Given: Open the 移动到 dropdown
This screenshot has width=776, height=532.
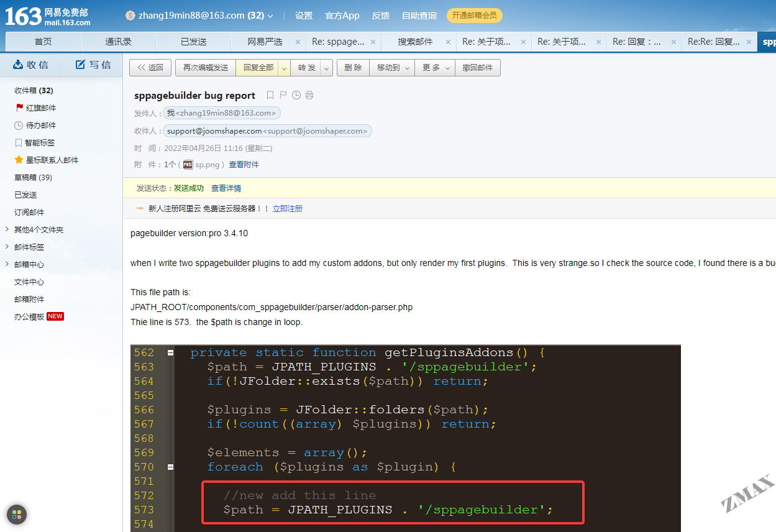Looking at the screenshot, I should (392, 68).
